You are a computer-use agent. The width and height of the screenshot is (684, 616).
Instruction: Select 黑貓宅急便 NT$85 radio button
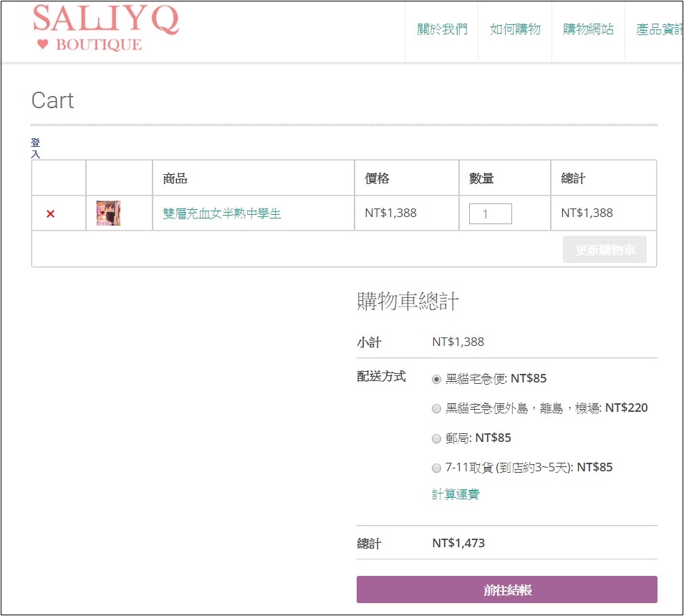[436, 379]
